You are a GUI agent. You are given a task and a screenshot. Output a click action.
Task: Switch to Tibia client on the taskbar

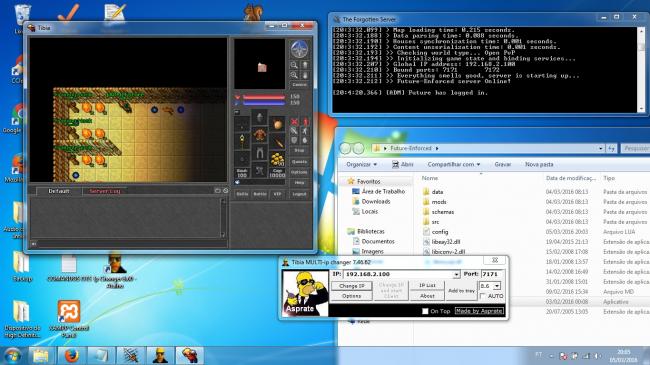189,355
